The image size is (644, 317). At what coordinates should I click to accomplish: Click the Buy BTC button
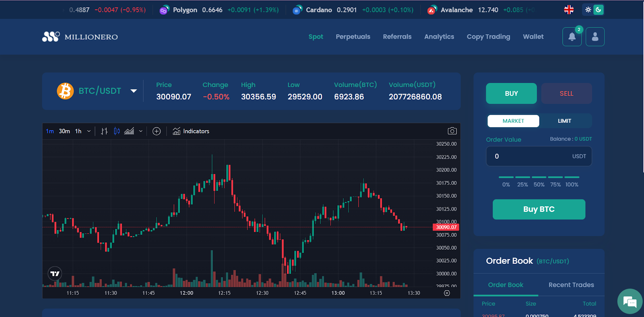(539, 209)
